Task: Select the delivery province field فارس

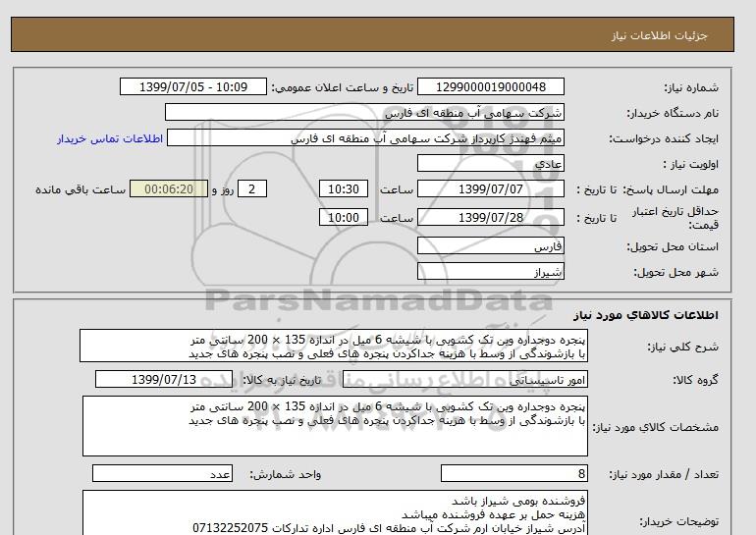Action: (490, 245)
